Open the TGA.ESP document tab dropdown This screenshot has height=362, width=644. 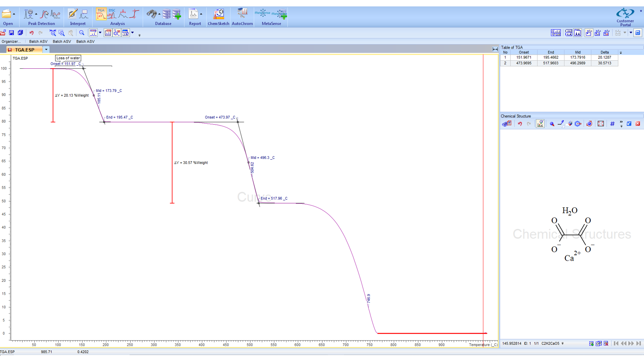(46, 50)
